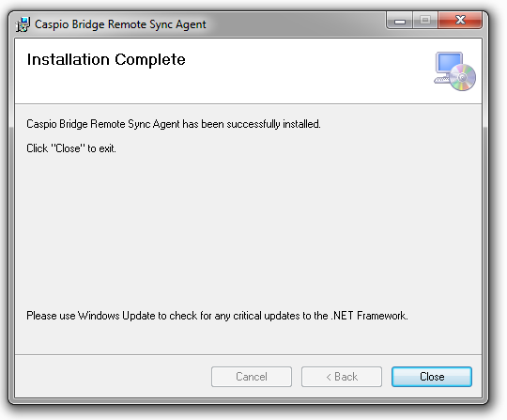Click the disabled Back button
The height and width of the screenshot is (420, 507).
(342, 377)
